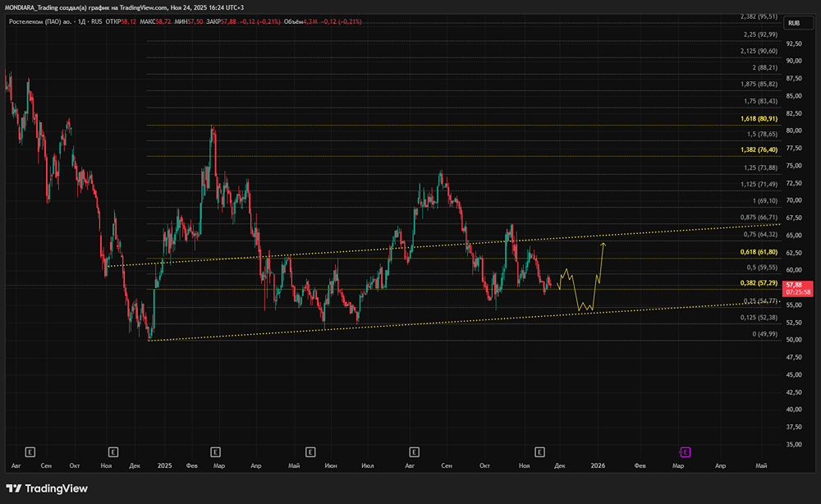
Task: Click the Июл month label on time axis
Action: coord(368,465)
